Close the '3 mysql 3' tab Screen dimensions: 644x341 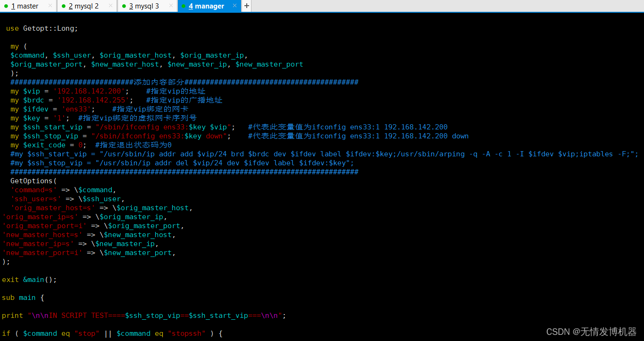(171, 6)
